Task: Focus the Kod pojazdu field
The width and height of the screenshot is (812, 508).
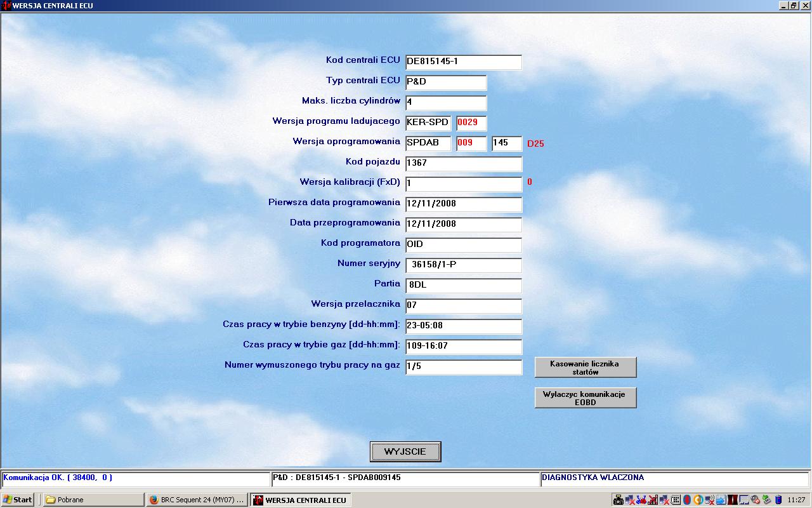Action: (464, 164)
